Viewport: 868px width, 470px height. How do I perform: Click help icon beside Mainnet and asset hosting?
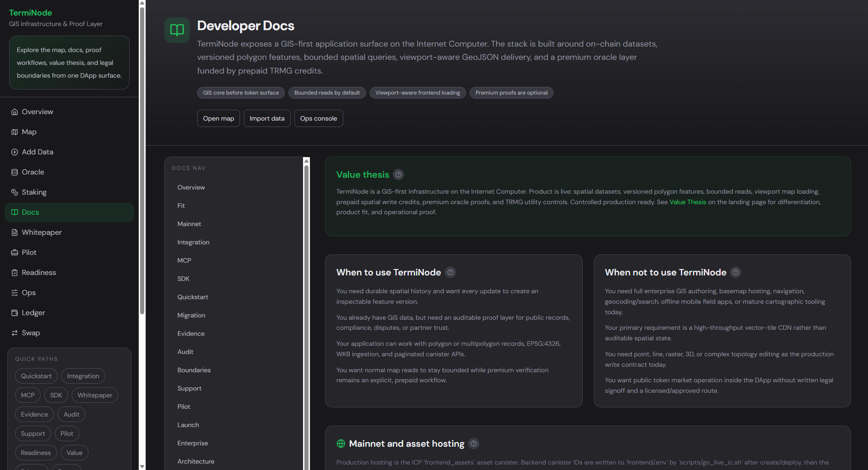pos(474,444)
